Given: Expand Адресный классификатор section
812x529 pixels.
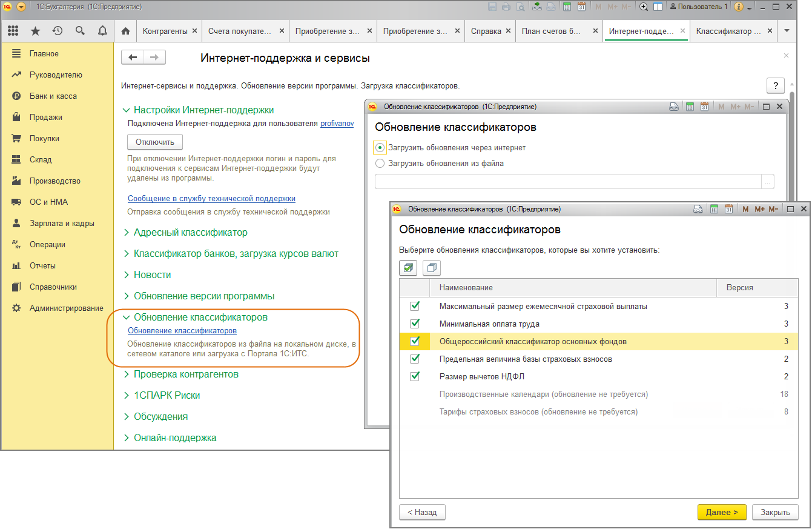Looking at the screenshot, I should point(185,233).
